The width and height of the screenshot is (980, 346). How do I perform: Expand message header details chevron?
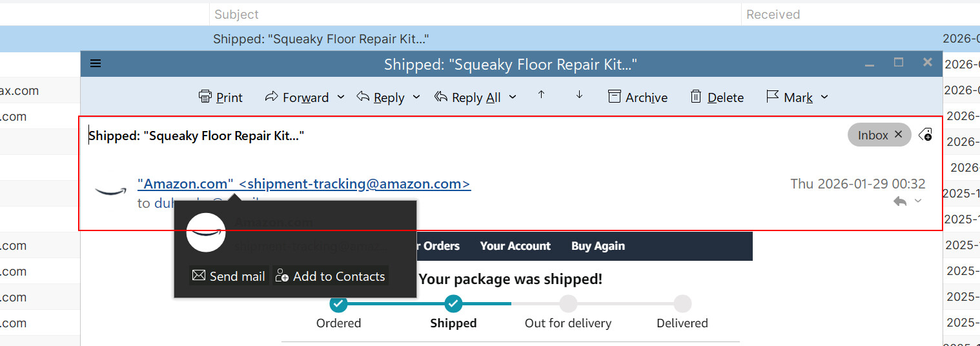pyautogui.click(x=918, y=201)
